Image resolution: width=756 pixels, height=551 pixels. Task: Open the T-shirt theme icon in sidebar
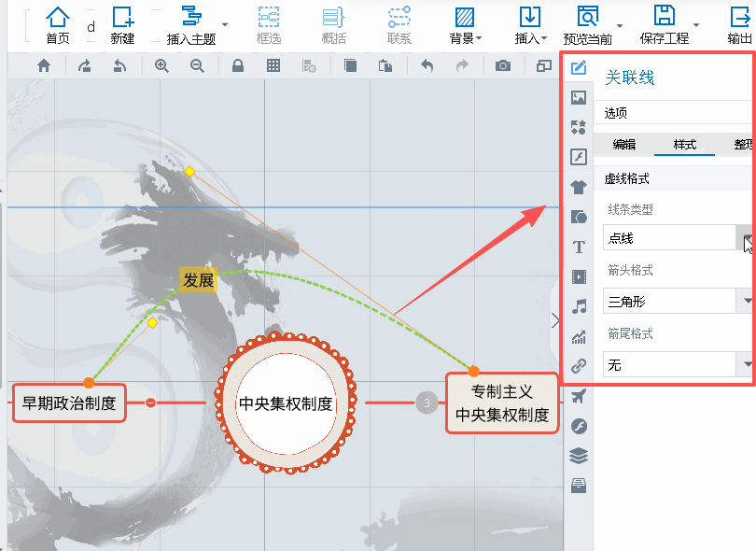(579, 187)
